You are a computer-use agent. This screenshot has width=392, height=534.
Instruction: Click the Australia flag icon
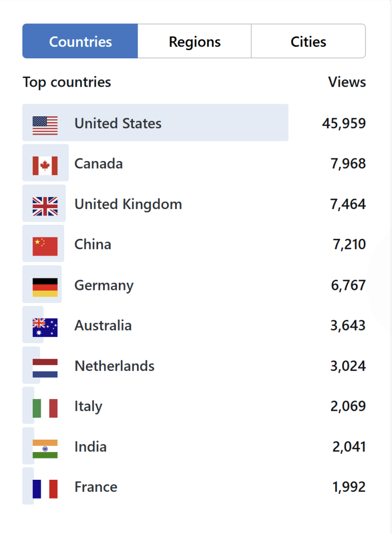pyautogui.click(x=45, y=327)
